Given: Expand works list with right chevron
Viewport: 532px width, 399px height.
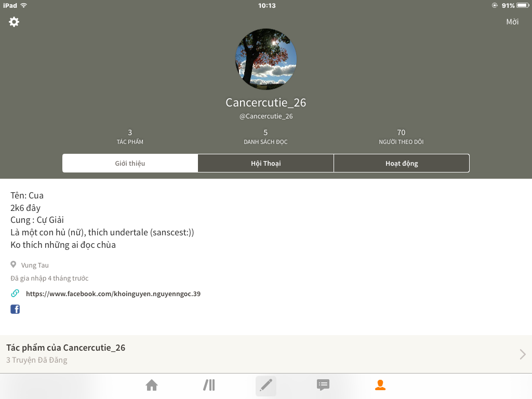Looking at the screenshot, I should [523, 354].
